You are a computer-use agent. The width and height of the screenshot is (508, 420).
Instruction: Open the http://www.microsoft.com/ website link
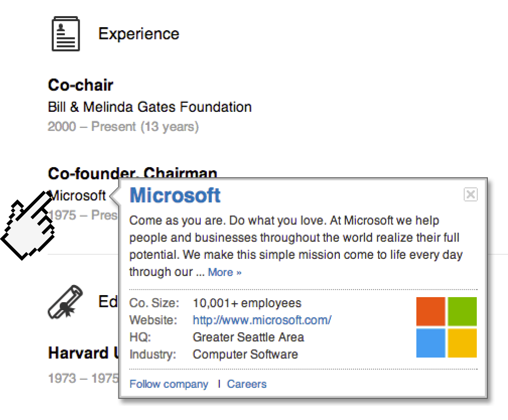tap(262, 320)
